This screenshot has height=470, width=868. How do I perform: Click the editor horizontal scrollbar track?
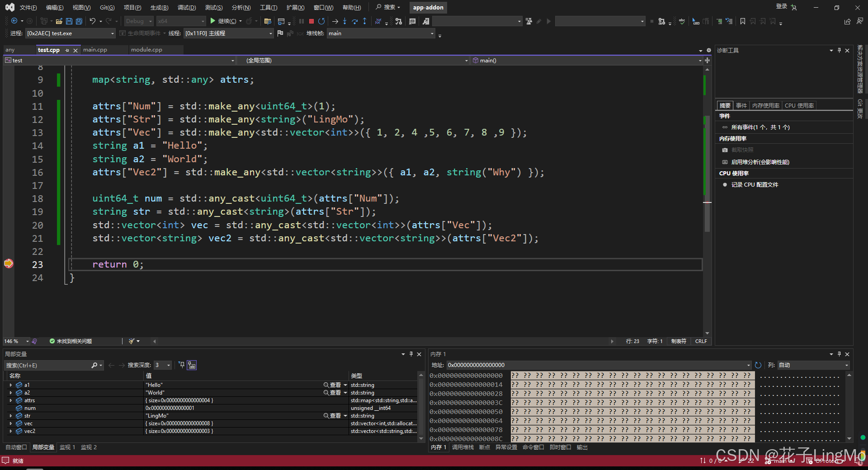coord(383,341)
